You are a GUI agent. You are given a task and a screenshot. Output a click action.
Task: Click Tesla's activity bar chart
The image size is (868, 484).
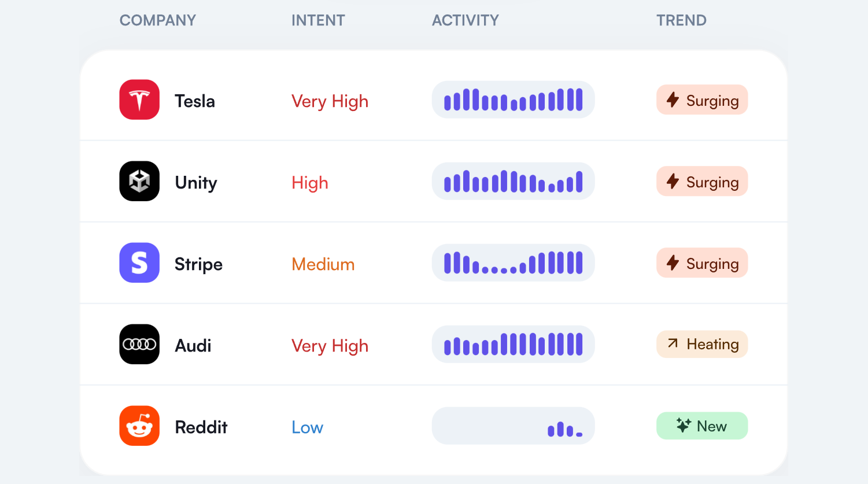(514, 99)
